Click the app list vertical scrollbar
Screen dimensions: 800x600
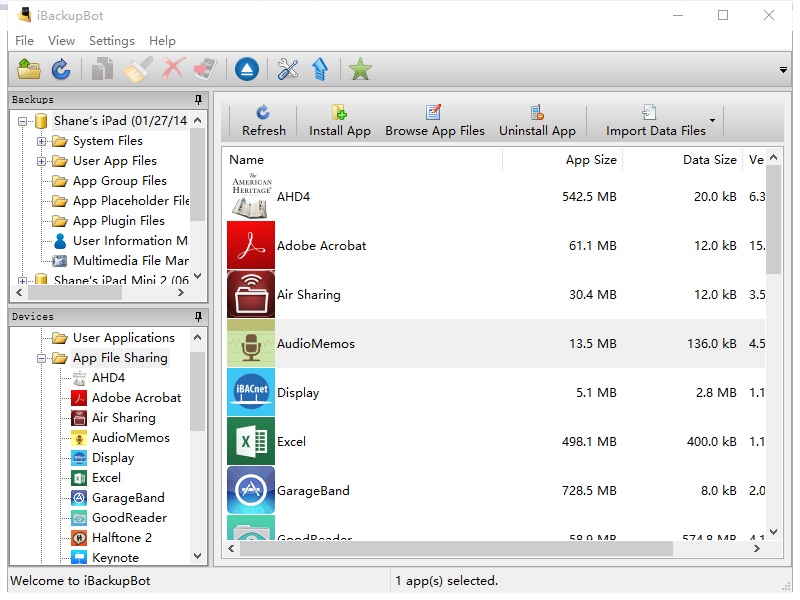[x=774, y=219]
